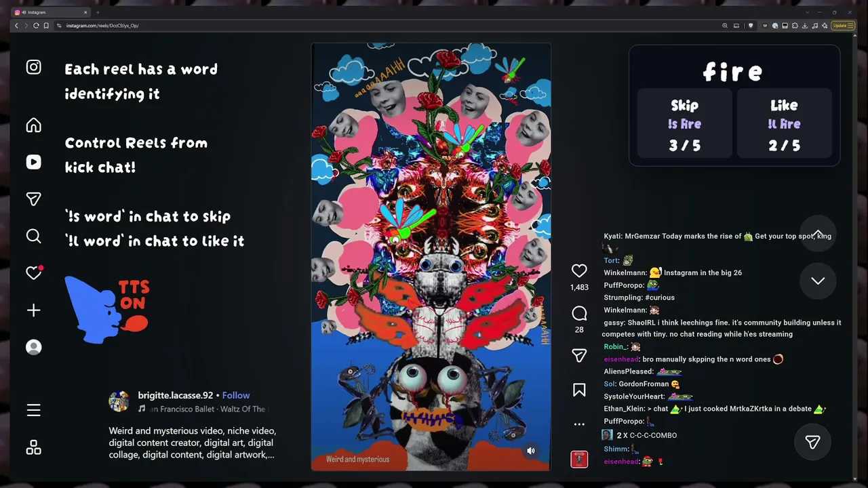Click the 'fire' reel word heading
This screenshot has height=488, width=868.
[733, 72]
